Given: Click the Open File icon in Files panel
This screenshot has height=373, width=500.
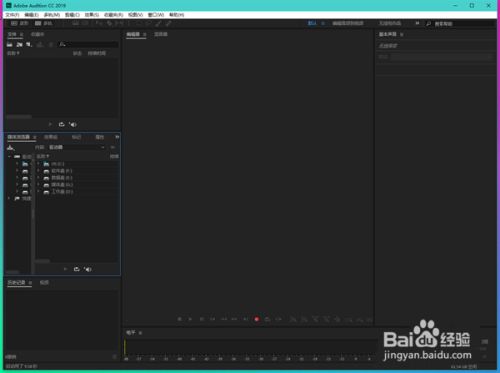Looking at the screenshot, I should 10,44.
